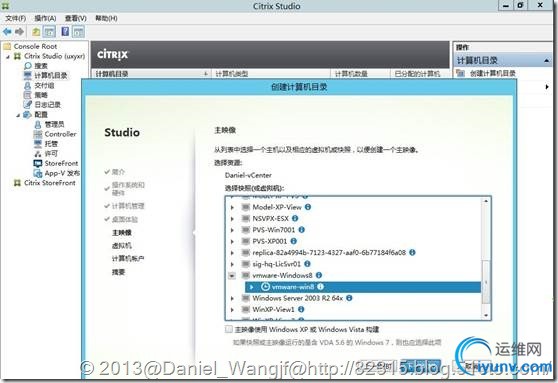The image size is (558, 383).
Task: Expand the vmware-win8 snapshot arrow
Action: tap(252, 287)
